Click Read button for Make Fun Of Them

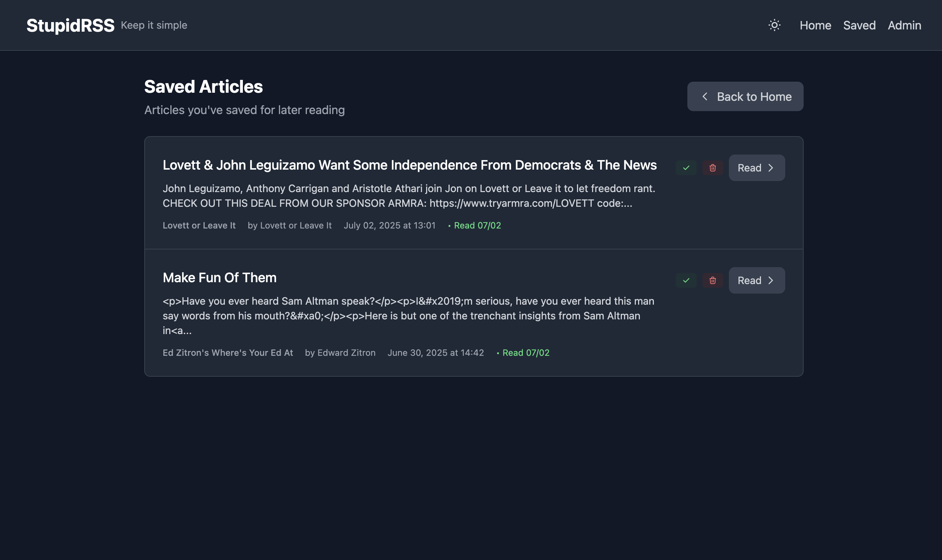click(x=757, y=280)
